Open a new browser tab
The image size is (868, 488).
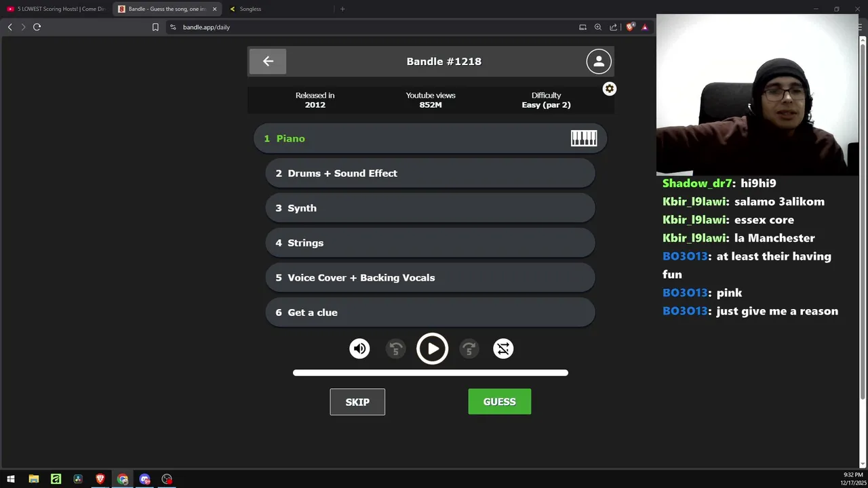tap(342, 9)
